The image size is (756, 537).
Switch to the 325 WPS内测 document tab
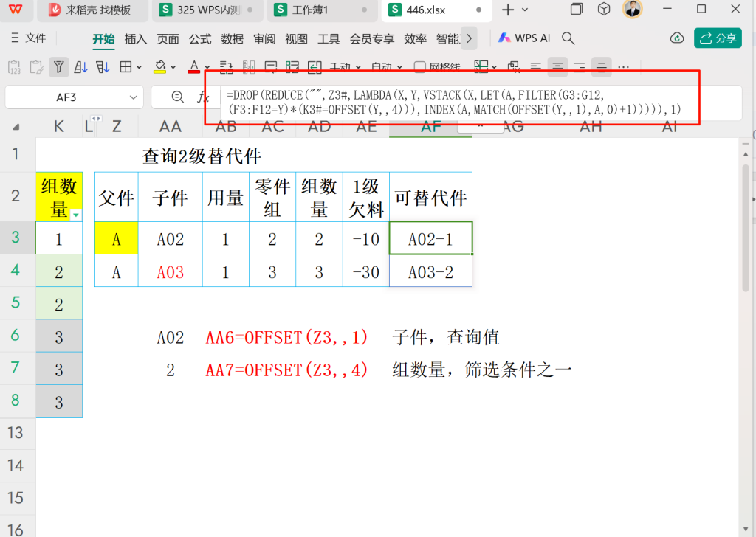click(207, 10)
